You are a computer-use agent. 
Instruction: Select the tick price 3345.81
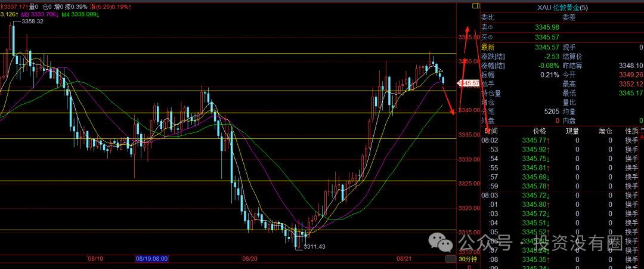pyautogui.click(x=535, y=168)
